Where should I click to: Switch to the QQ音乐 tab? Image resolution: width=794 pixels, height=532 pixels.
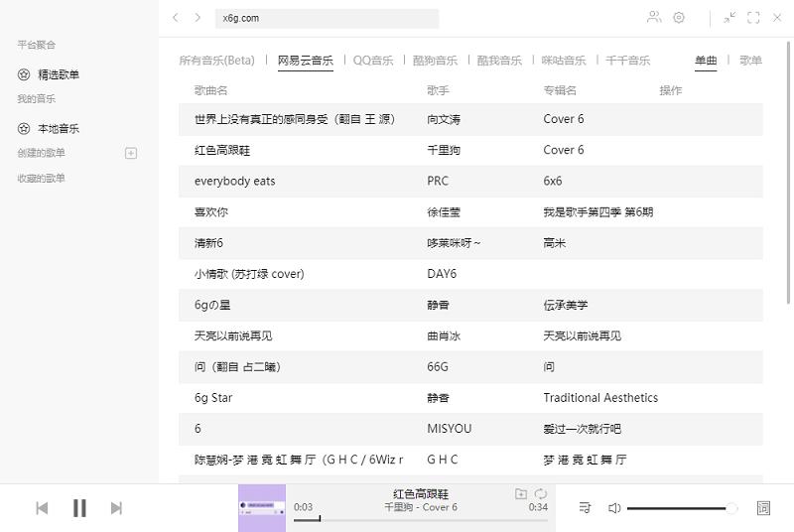point(373,61)
